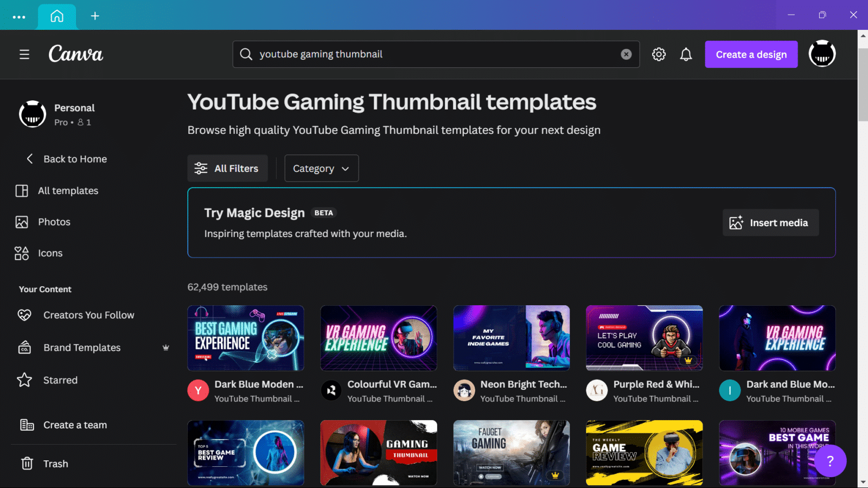Click the Photos picture icon

[x=22, y=222]
